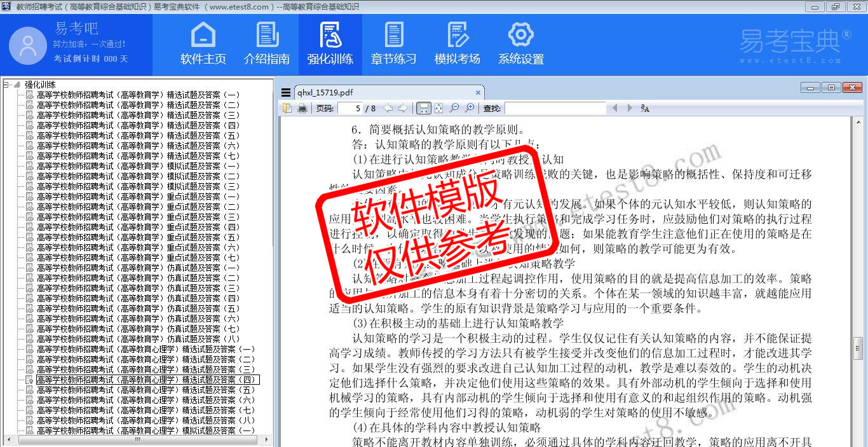868x447 pixels.
Task: Click the page number field
Action: pos(349,109)
